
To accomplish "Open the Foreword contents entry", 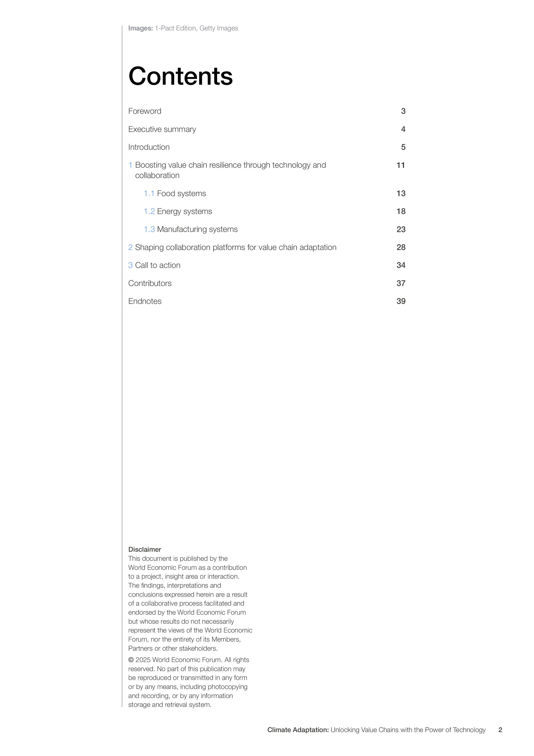I will [x=144, y=111].
